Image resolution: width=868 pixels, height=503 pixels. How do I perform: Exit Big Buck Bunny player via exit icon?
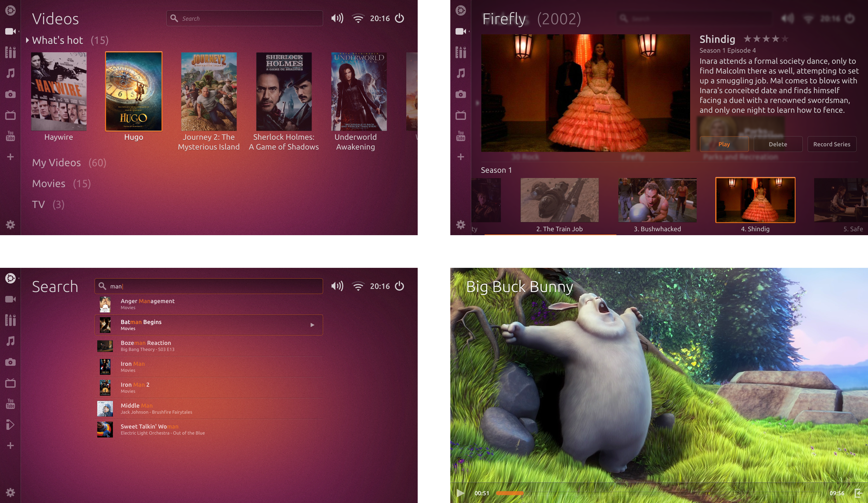[x=858, y=493]
